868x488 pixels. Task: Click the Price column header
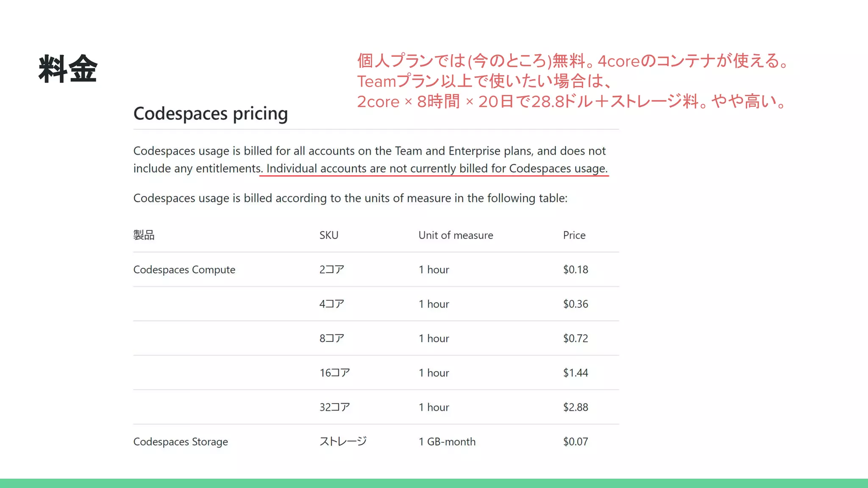pos(574,235)
